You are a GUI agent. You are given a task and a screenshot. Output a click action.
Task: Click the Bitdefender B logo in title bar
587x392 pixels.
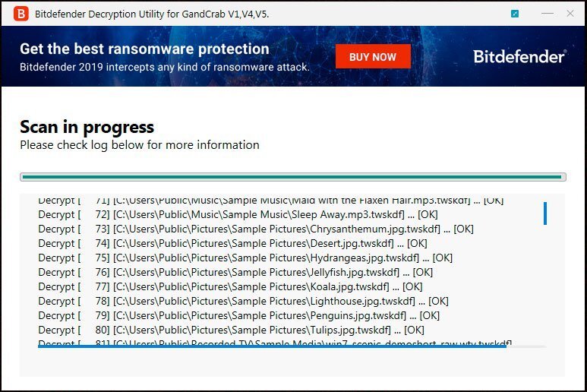click(21, 14)
